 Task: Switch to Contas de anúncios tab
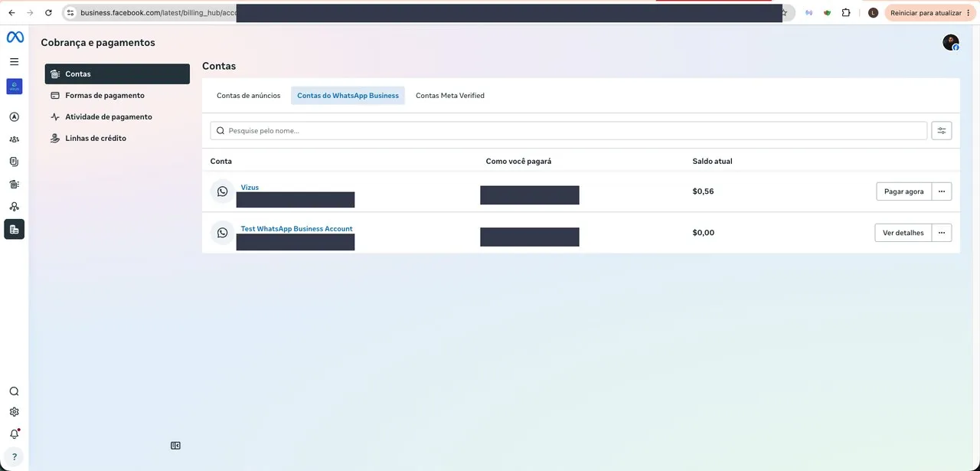249,96
